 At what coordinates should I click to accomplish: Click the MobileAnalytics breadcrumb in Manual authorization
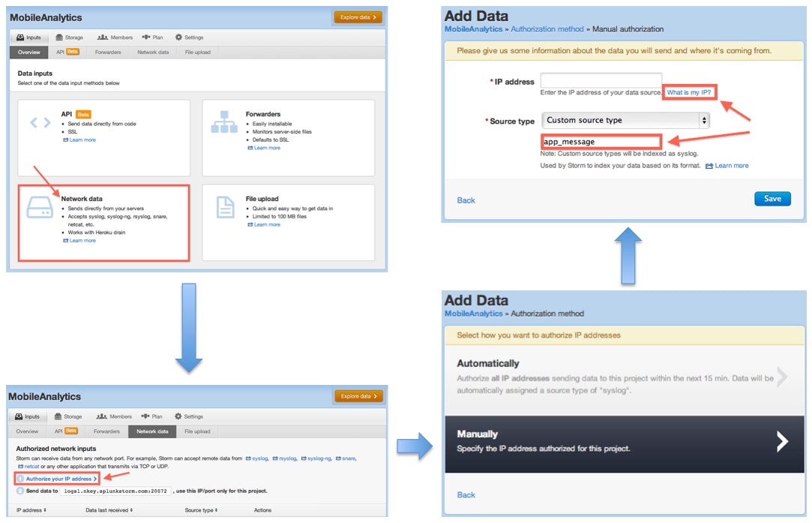pos(473,29)
